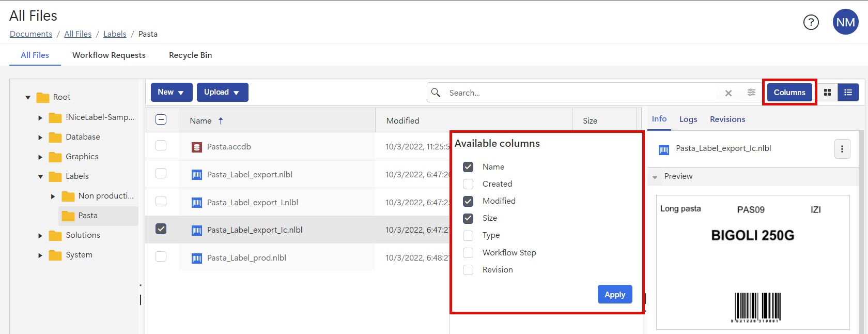The width and height of the screenshot is (868, 334).
Task: Switch to list view layout
Action: 848,93
